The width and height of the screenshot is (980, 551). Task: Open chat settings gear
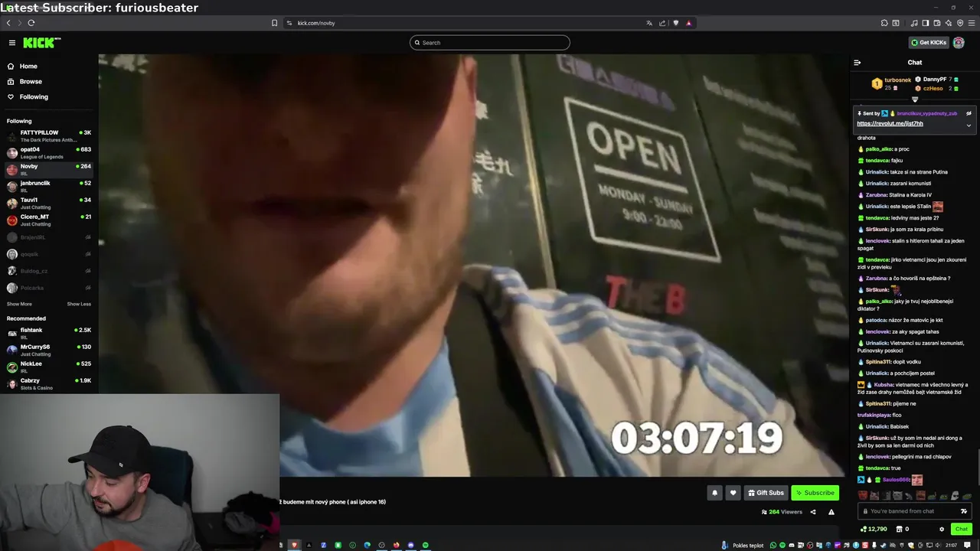point(942,529)
